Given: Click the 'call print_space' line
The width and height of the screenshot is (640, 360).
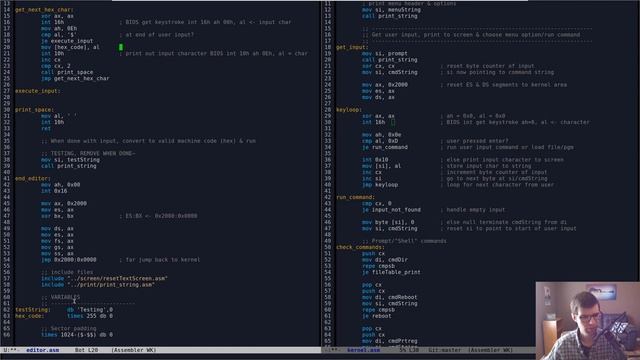Looking at the screenshot, I should tap(67, 72).
